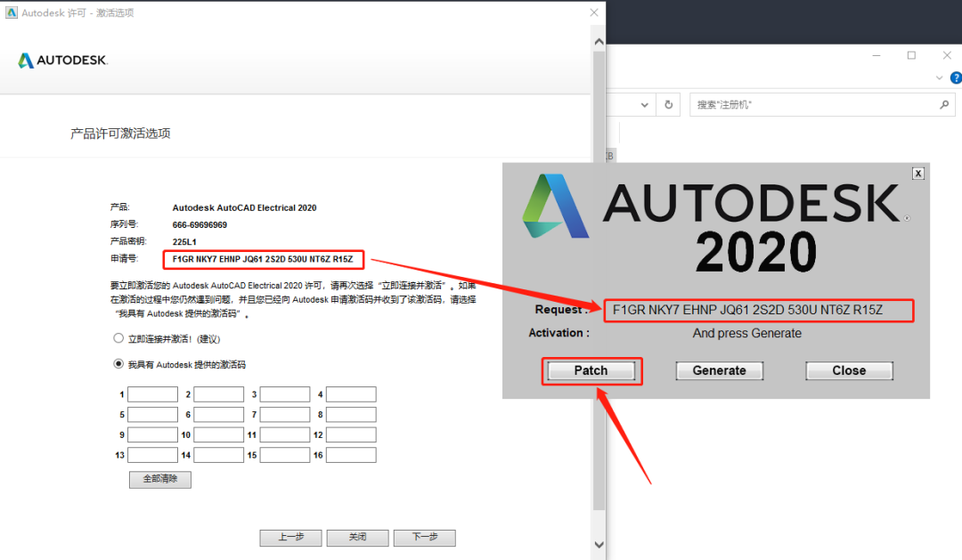The width and height of the screenshot is (962, 560).
Task: Click the Close button in keygen
Action: click(849, 370)
